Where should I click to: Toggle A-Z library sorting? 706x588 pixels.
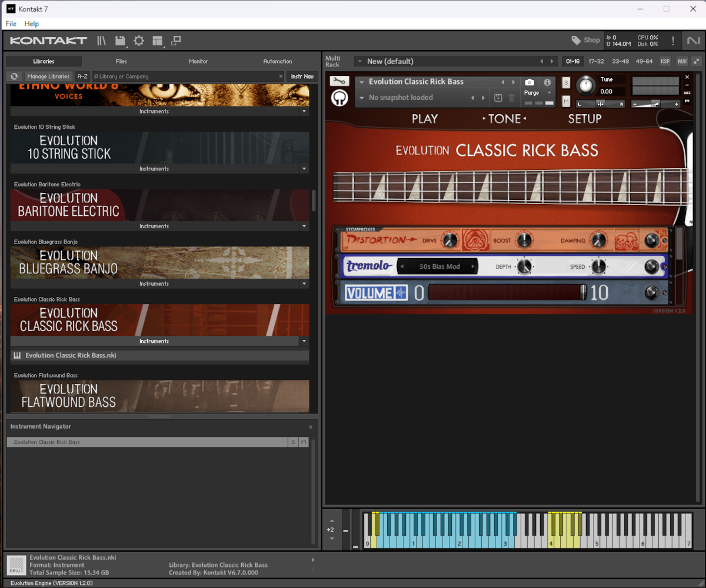[x=82, y=76]
